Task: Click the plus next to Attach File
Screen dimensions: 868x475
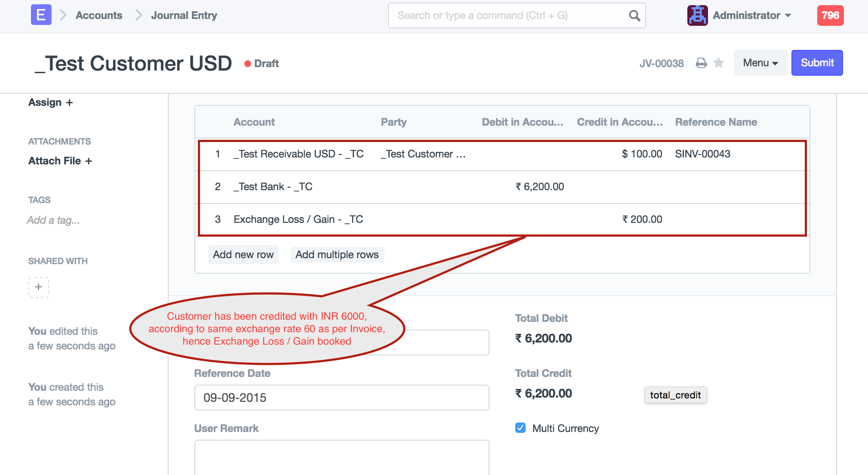Action: pos(89,161)
